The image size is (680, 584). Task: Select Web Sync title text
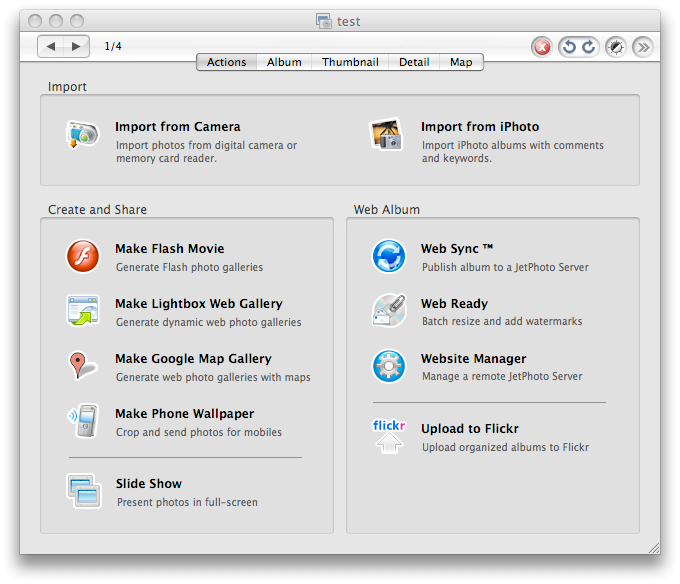pyautogui.click(x=457, y=249)
